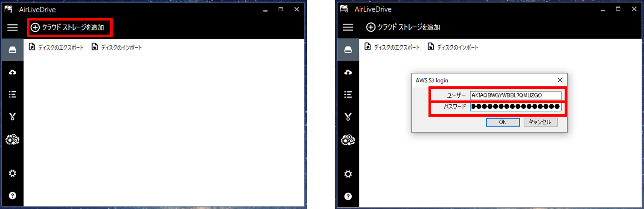Confirm AWS S3 login with Ok button
644x209 pixels.
tap(502, 122)
